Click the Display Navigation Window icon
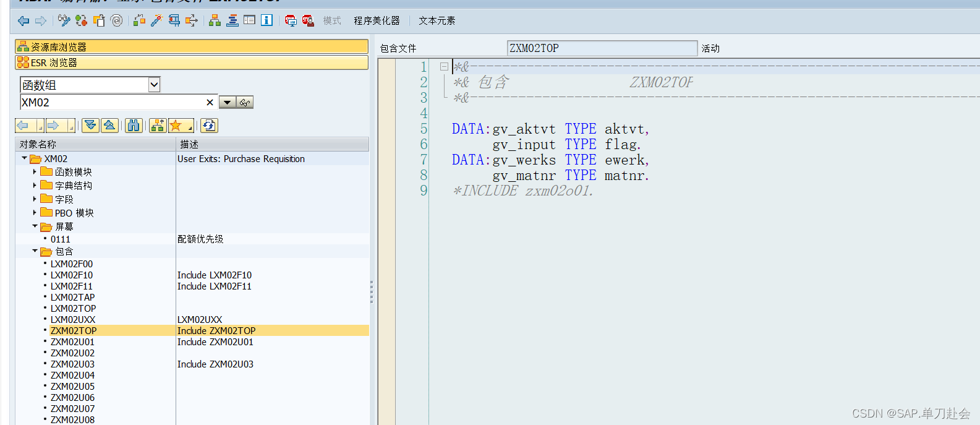The height and width of the screenshot is (425, 980). pos(232,20)
